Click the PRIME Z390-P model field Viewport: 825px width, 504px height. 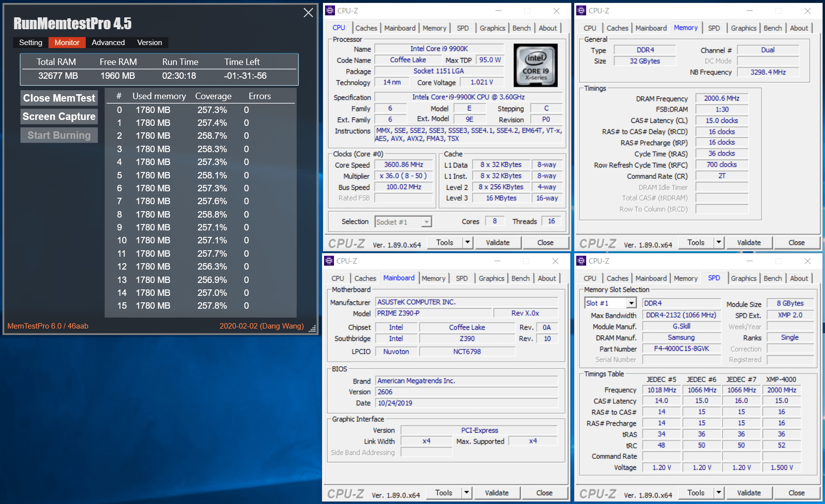pyautogui.click(x=434, y=313)
